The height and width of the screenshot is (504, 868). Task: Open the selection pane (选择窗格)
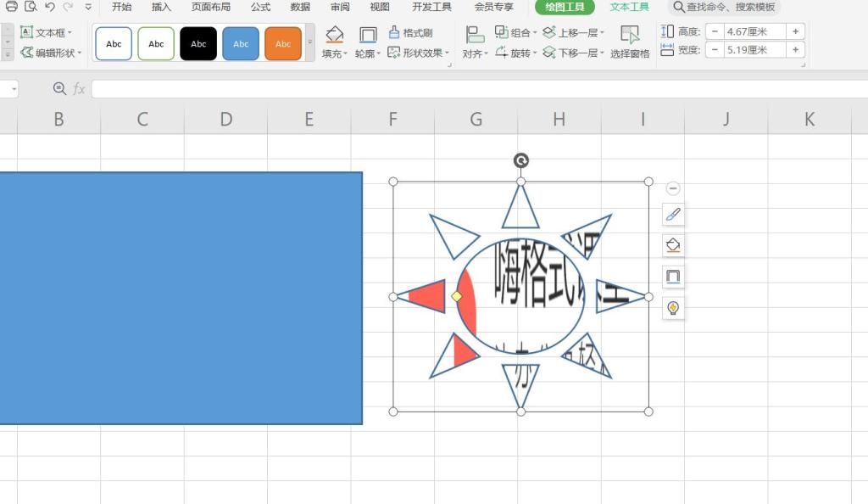pos(630,42)
